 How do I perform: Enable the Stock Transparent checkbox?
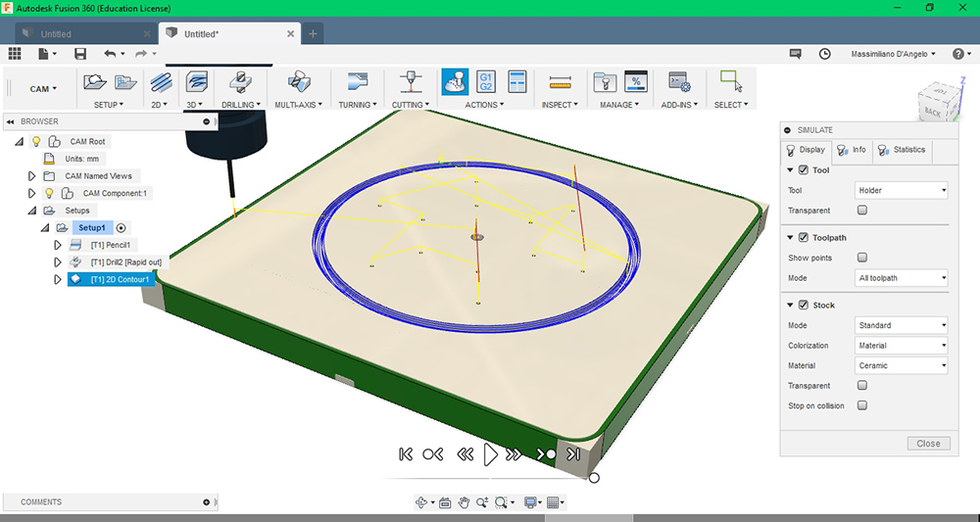862,385
